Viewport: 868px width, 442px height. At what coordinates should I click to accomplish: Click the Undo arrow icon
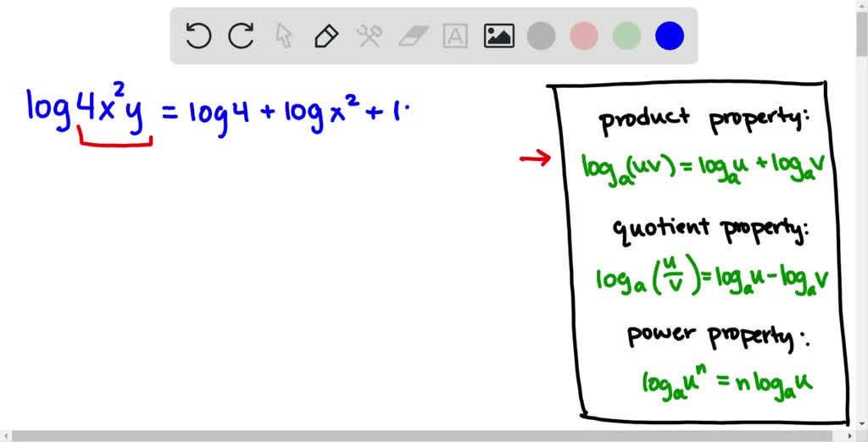click(x=198, y=36)
